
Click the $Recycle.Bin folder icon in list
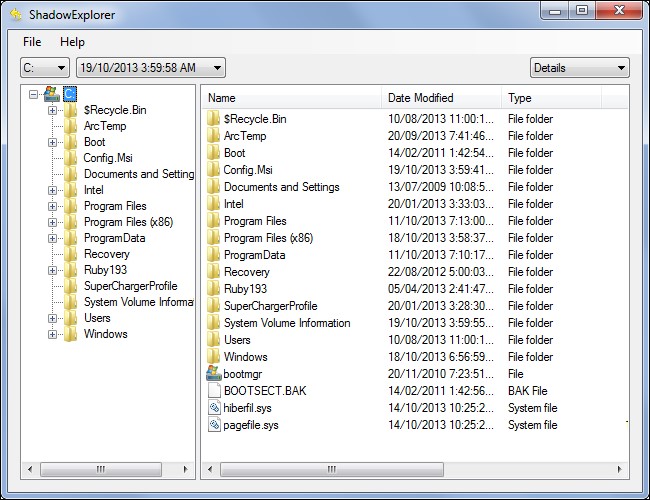[213, 119]
